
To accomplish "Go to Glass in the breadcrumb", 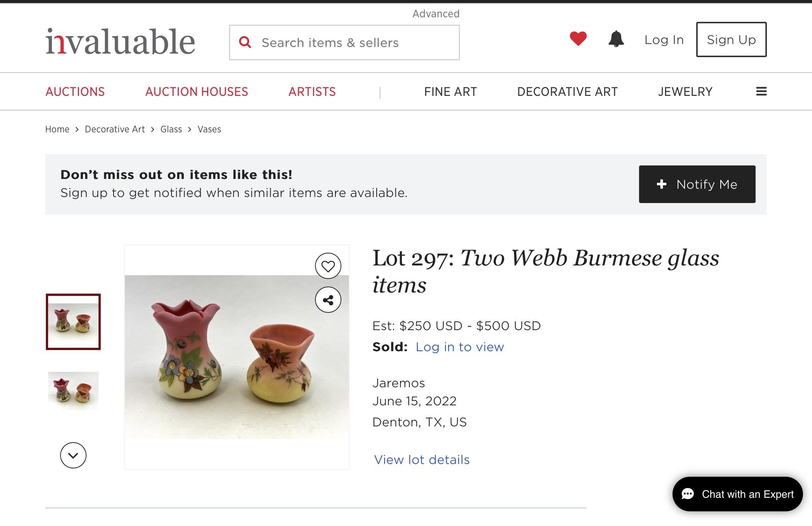I will point(171,129).
